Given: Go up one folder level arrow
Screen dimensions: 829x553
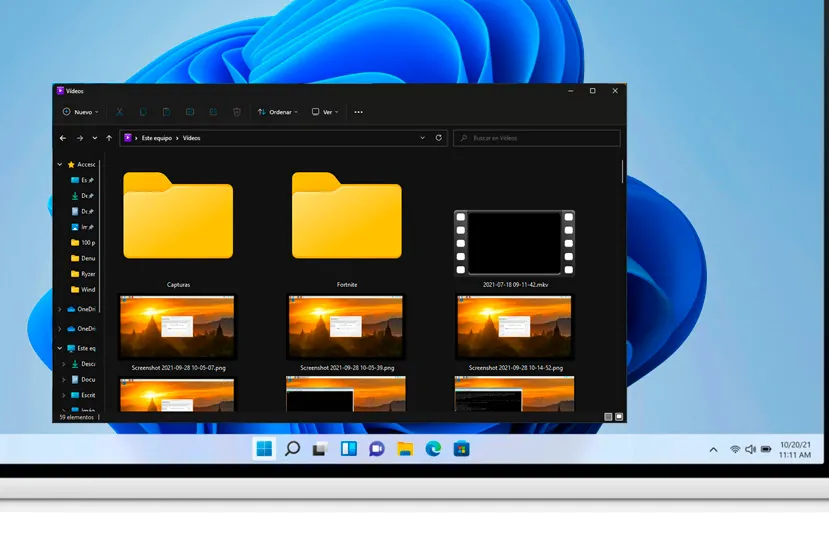Looking at the screenshot, I should (109, 138).
